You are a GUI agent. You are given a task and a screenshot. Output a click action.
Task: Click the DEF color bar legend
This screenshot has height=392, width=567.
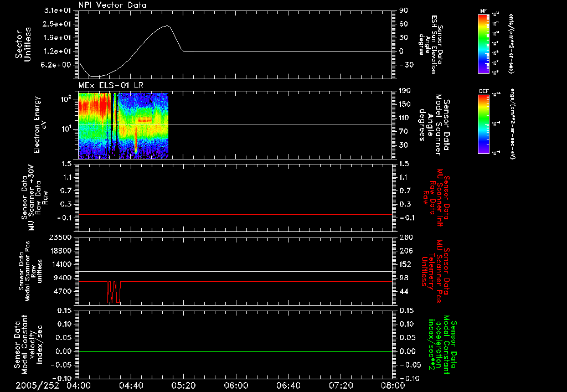pyautogui.click(x=483, y=123)
